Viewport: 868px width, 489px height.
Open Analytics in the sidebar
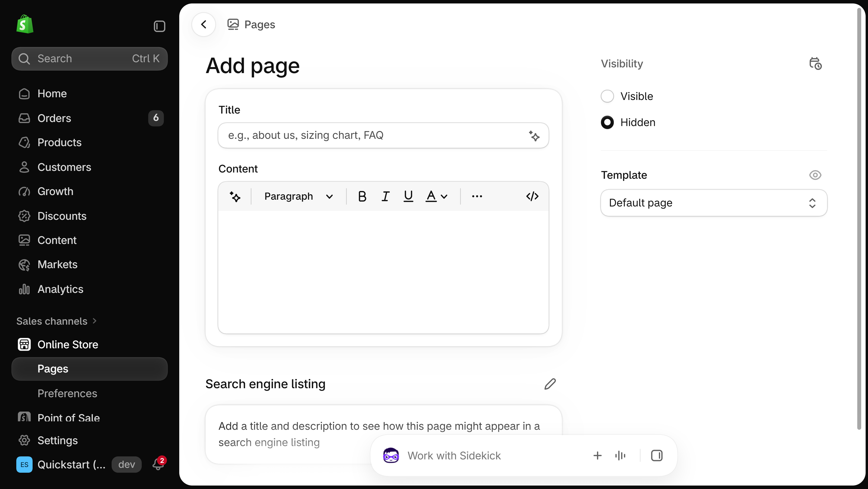click(x=89, y=289)
